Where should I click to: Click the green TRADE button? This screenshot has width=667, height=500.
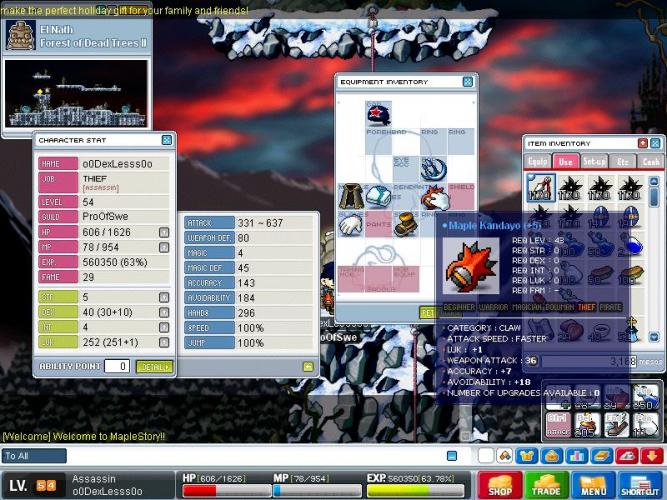[547, 485]
